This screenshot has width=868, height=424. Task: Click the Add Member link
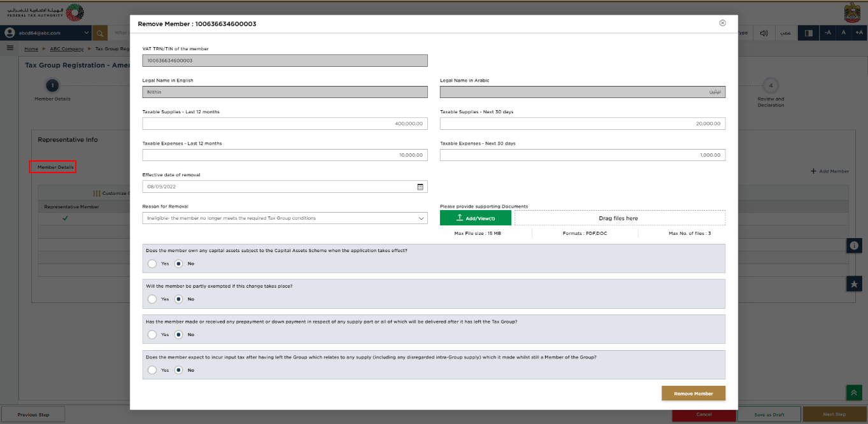[830, 171]
